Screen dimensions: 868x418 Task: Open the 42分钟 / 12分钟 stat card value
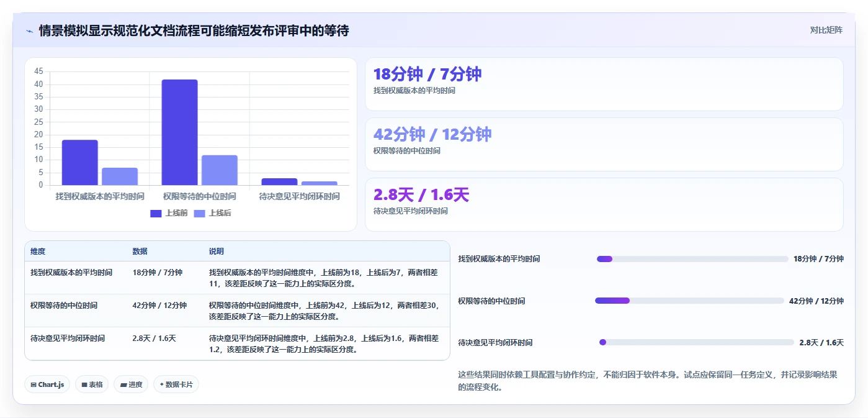point(432,134)
